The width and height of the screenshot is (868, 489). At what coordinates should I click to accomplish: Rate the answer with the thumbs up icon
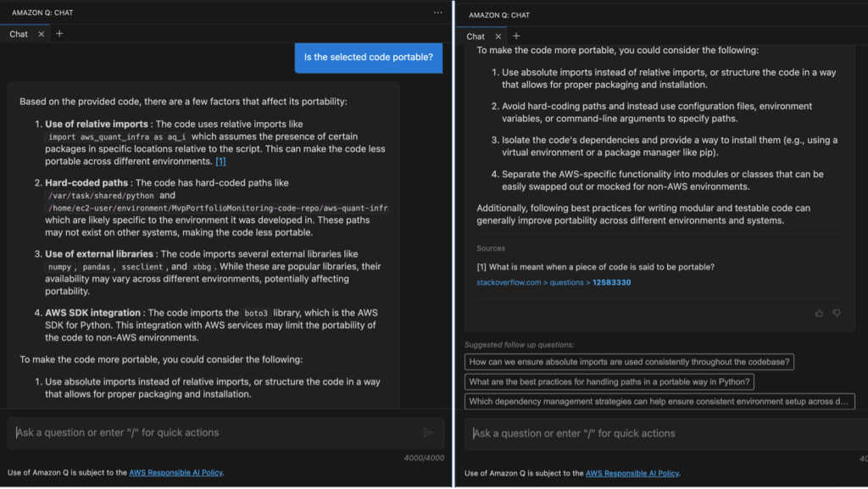(818, 313)
